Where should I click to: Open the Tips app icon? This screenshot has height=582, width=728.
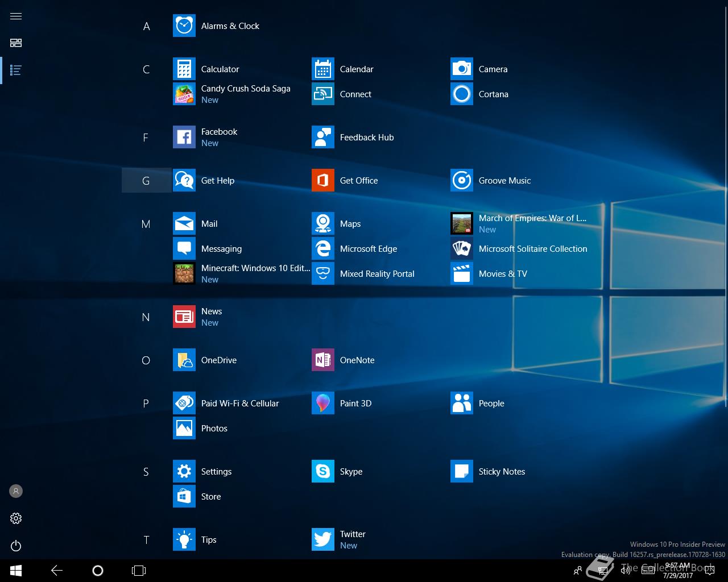184,540
